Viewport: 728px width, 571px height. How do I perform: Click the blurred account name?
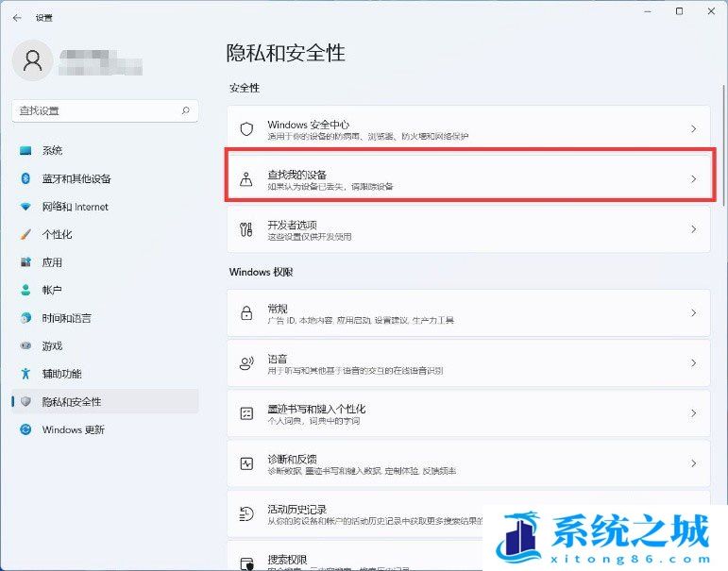point(100,62)
